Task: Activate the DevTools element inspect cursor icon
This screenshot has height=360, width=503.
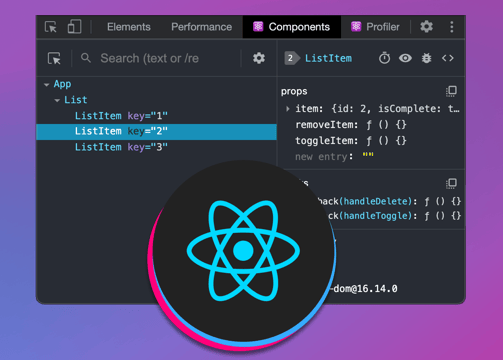Action: (51, 27)
